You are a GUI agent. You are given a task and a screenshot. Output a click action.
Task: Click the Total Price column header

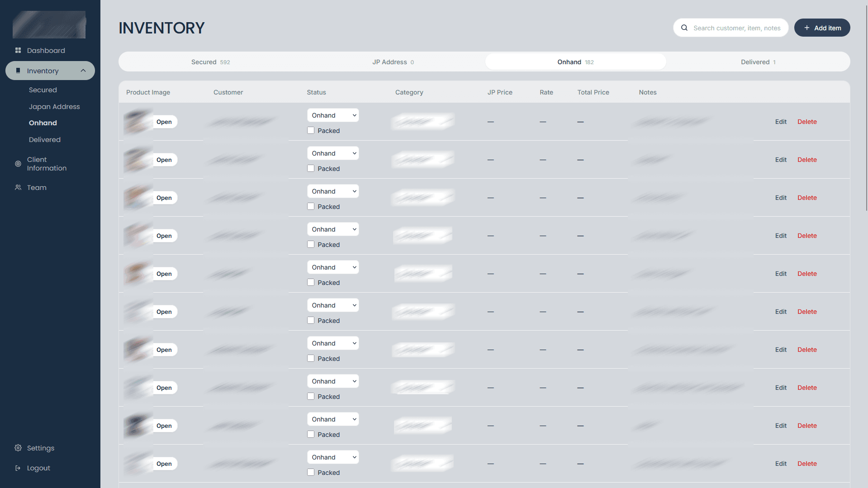[593, 92]
